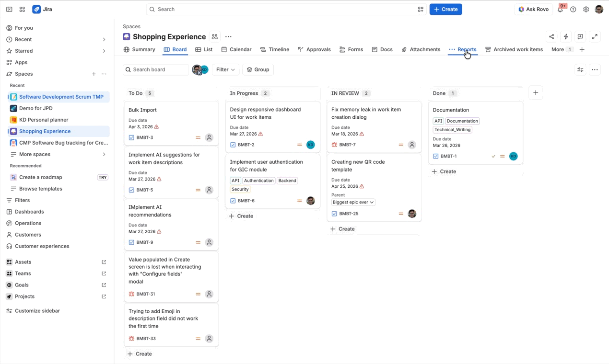The width and height of the screenshot is (609, 364).
Task: Switch to the Summary tab
Action: 140,49
